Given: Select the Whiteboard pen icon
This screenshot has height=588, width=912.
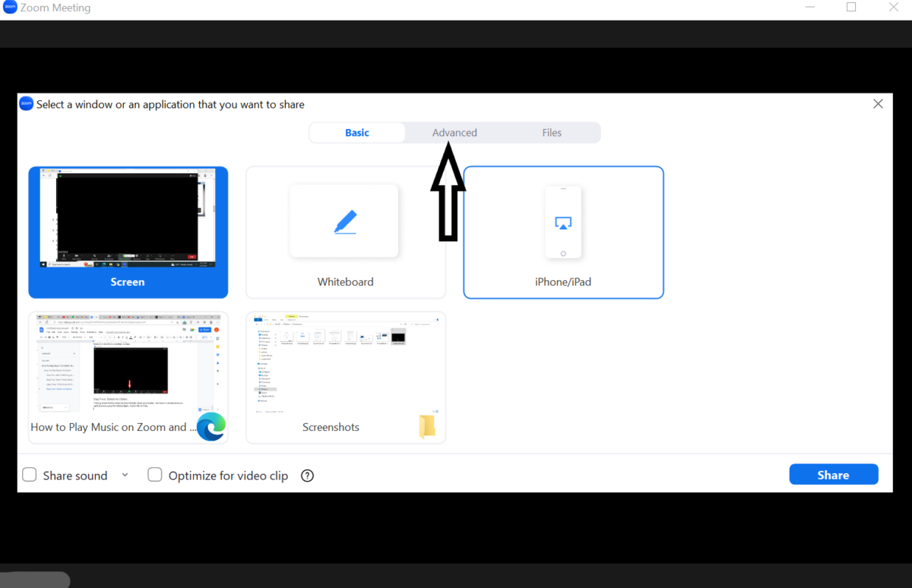Looking at the screenshot, I should click(x=345, y=221).
